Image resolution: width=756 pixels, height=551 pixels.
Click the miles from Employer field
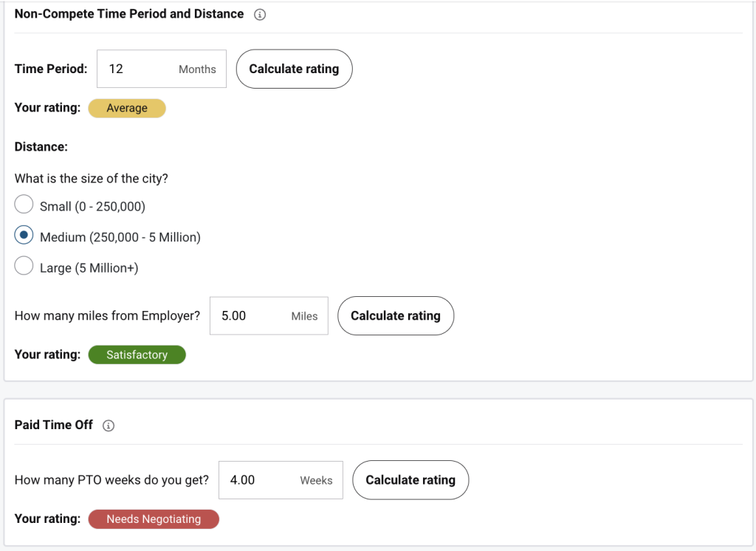(x=249, y=315)
